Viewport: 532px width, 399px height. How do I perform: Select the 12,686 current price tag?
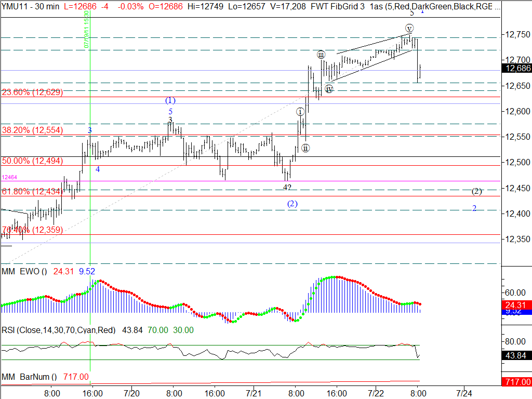tap(516, 68)
